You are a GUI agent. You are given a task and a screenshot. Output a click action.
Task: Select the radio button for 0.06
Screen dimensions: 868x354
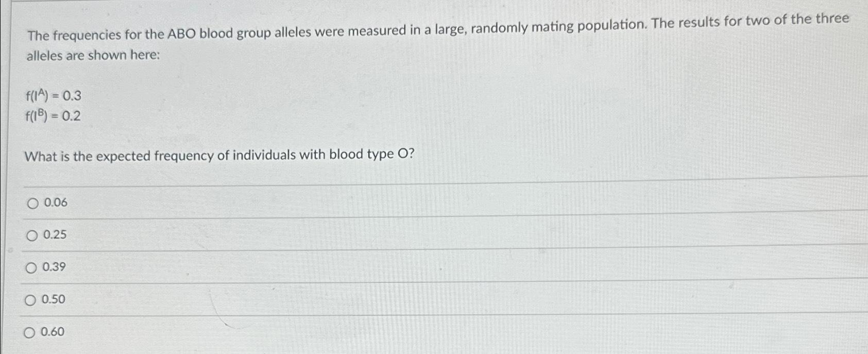click(32, 203)
